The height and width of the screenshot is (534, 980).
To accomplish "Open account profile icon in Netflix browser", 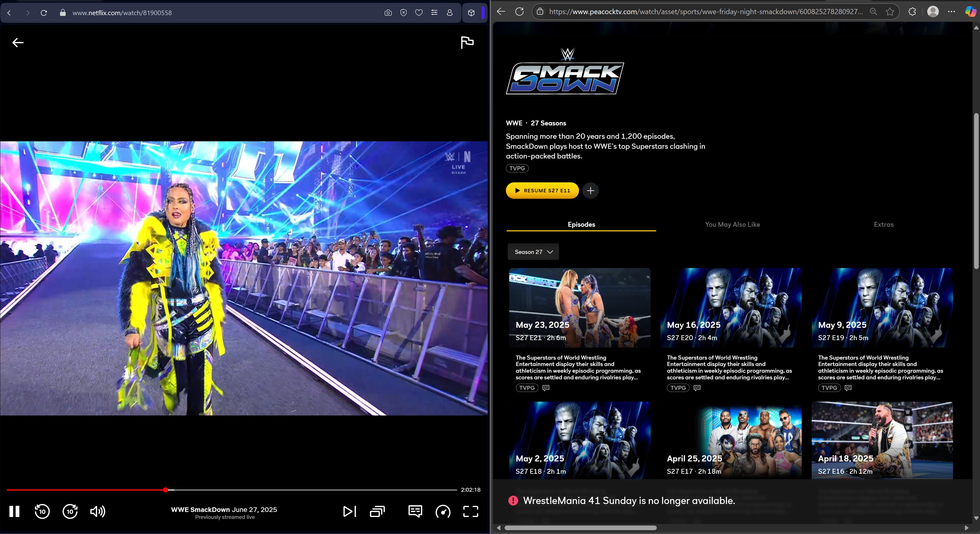I will click(x=450, y=13).
